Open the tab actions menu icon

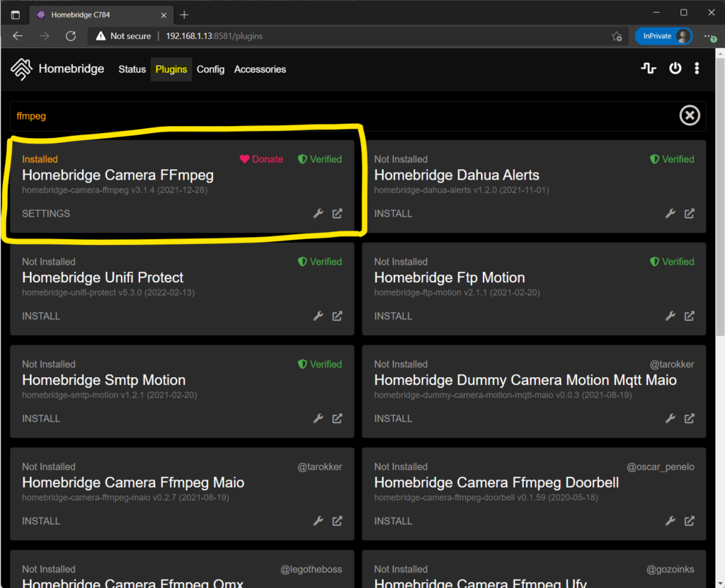pyautogui.click(x=16, y=15)
